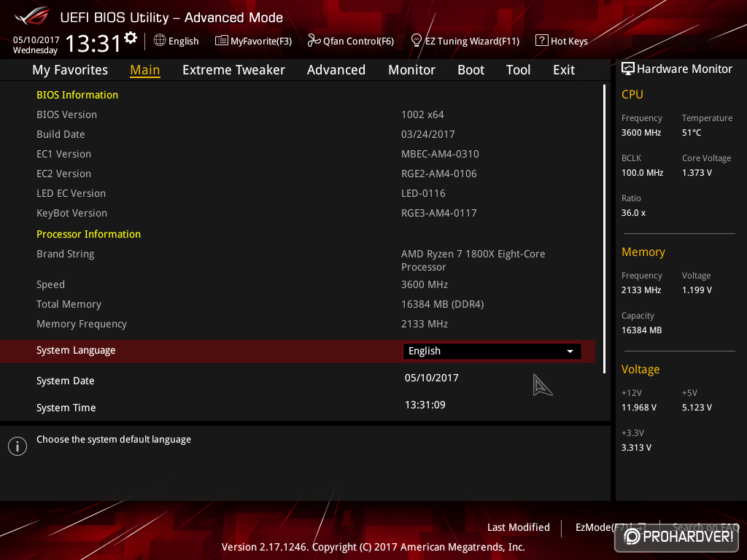Switch to the Boot tab
Screen dimensions: 747x560
tap(471, 70)
